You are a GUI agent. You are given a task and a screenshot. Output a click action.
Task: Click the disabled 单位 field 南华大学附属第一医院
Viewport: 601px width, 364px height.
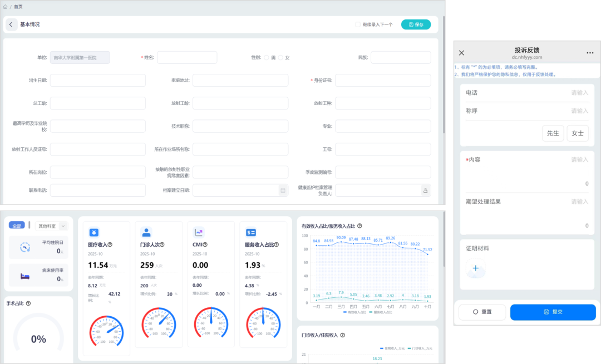click(80, 57)
